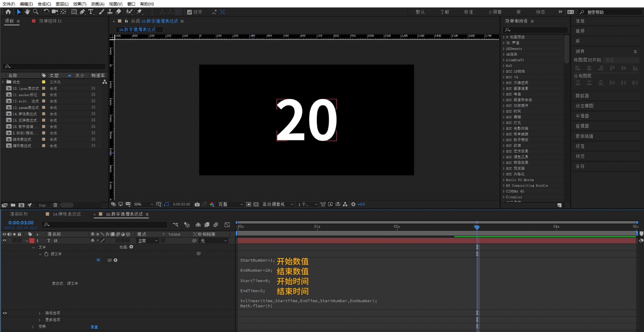Screen dimensions: 644x332
Task: Expand the 路径选项 property group
Action: click(x=39, y=313)
